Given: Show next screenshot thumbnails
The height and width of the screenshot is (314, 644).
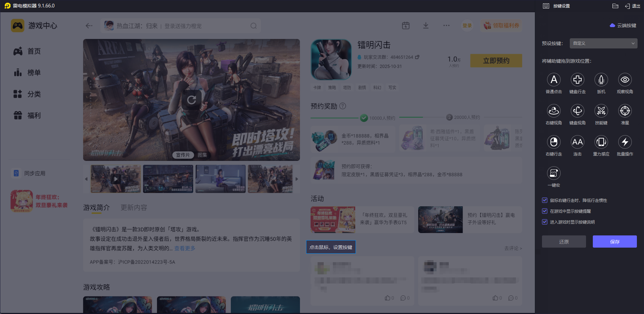Looking at the screenshot, I should pos(297,179).
